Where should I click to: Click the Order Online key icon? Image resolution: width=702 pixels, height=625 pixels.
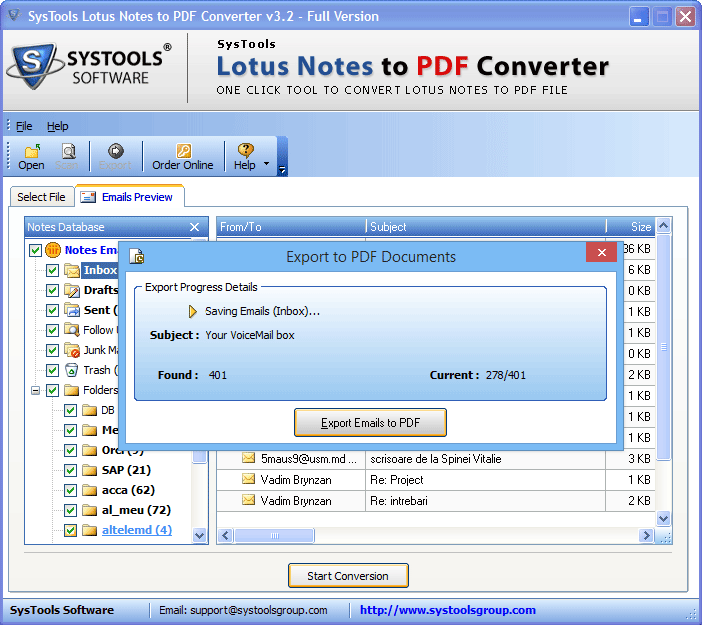183,151
